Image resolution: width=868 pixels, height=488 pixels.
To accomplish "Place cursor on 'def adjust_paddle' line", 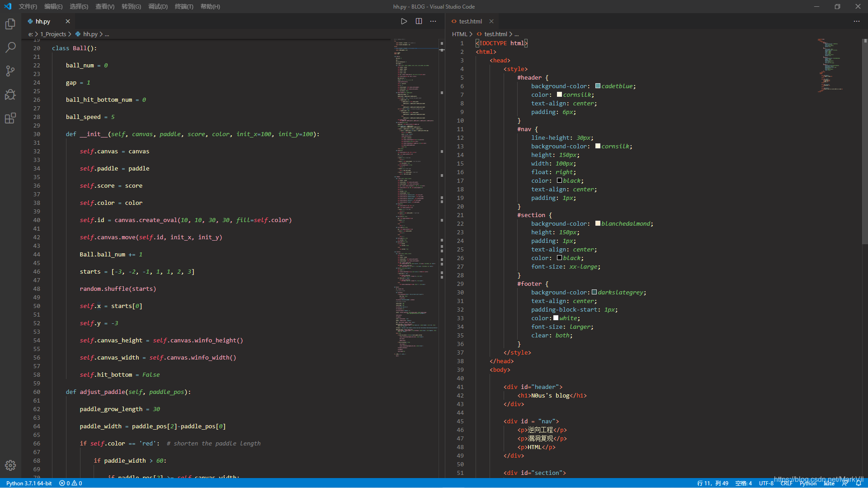I will [x=128, y=392].
